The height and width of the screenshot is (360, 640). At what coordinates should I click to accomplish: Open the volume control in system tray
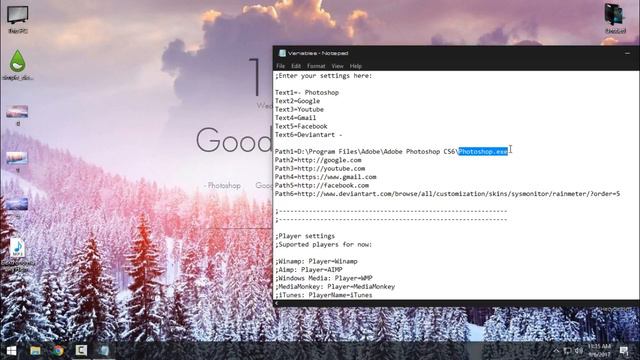[579, 351]
